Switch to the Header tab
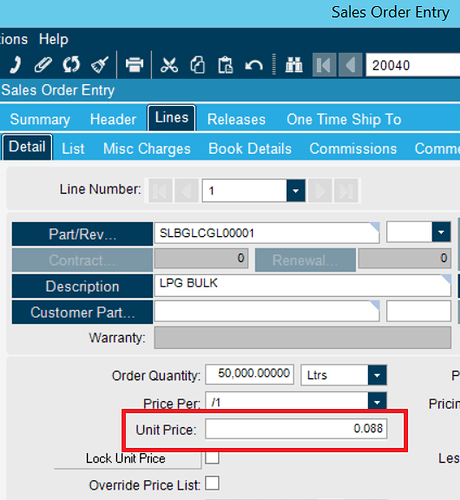 tap(113, 119)
